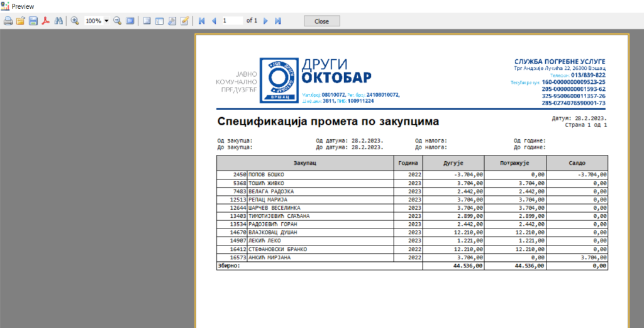Jump to the last page

click(x=277, y=21)
